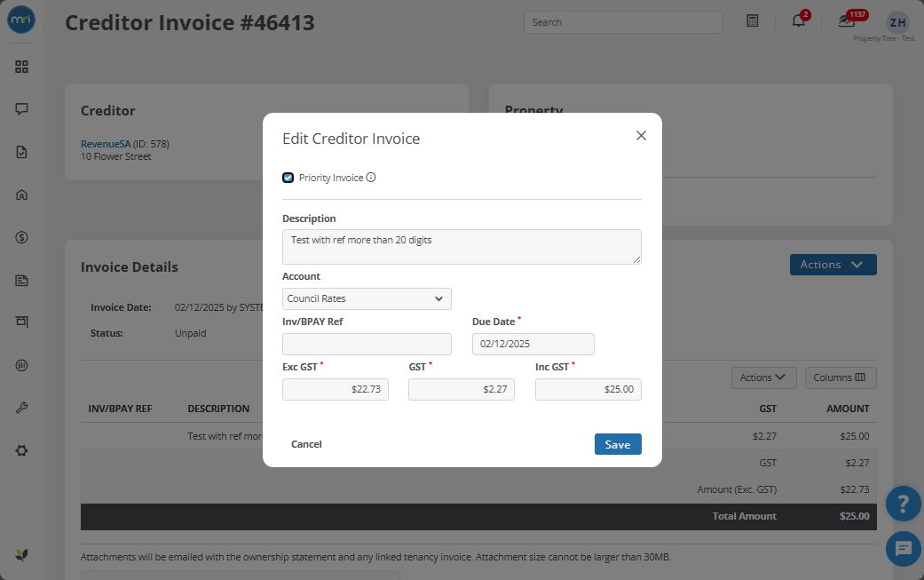Open the dashboard grid icon in sidebar
The width and height of the screenshot is (924, 580).
(x=22, y=67)
